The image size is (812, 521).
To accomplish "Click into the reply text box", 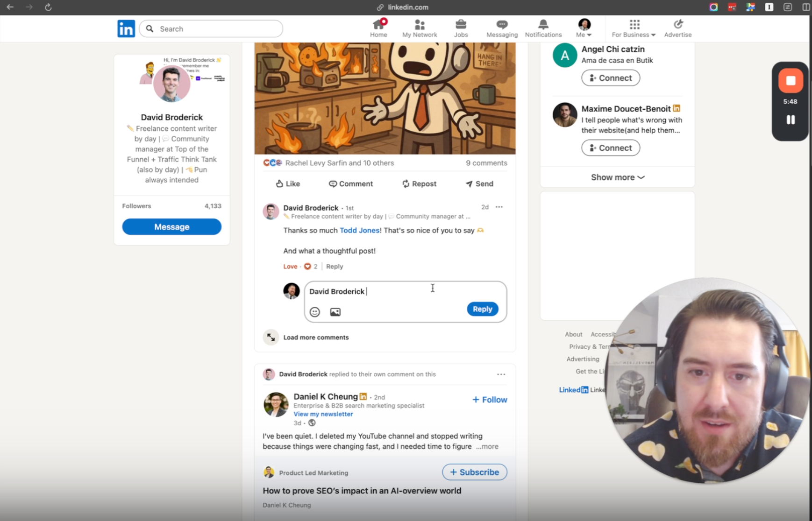I will 406,292.
